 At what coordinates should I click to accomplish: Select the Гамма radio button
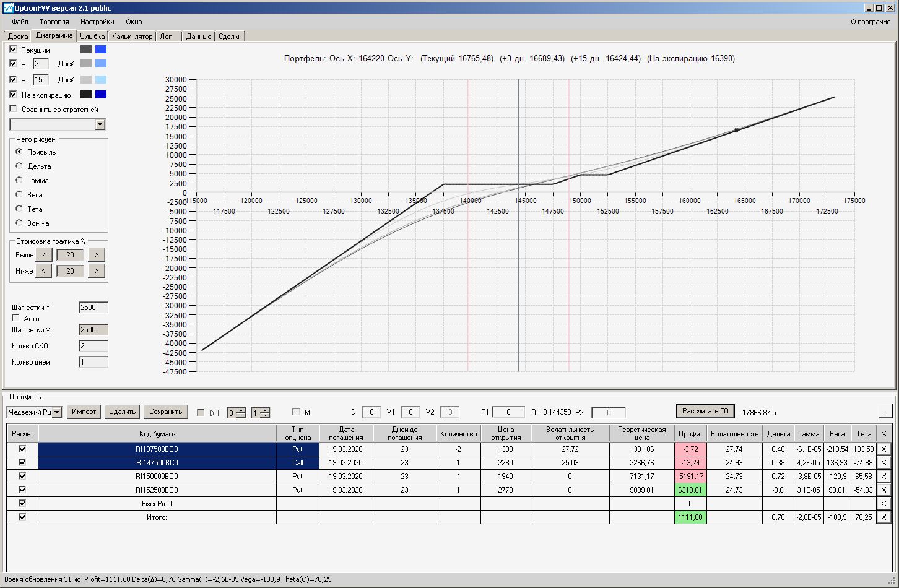19,180
